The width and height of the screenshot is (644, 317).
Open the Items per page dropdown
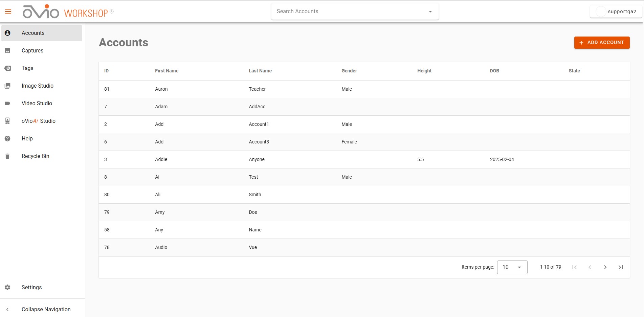(x=512, y=267)
